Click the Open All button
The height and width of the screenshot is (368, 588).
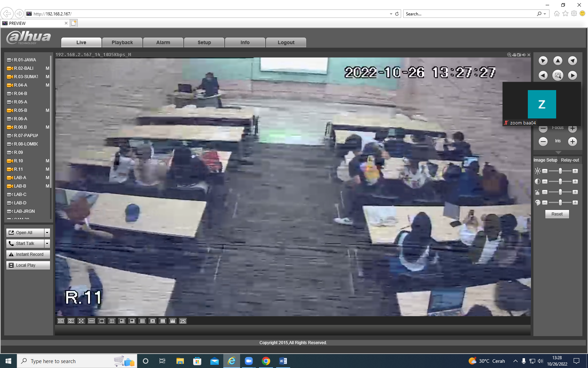pyautogui.click(x=25, y=232)
